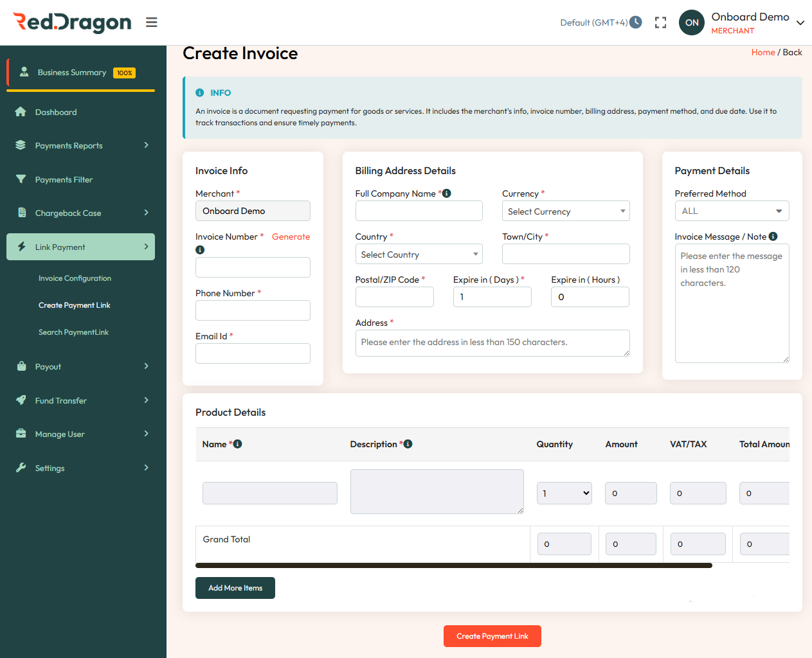Click the Payout lock icon in sidebar
Viewport: 812px width, 658px height.
(x=21, y=366)
